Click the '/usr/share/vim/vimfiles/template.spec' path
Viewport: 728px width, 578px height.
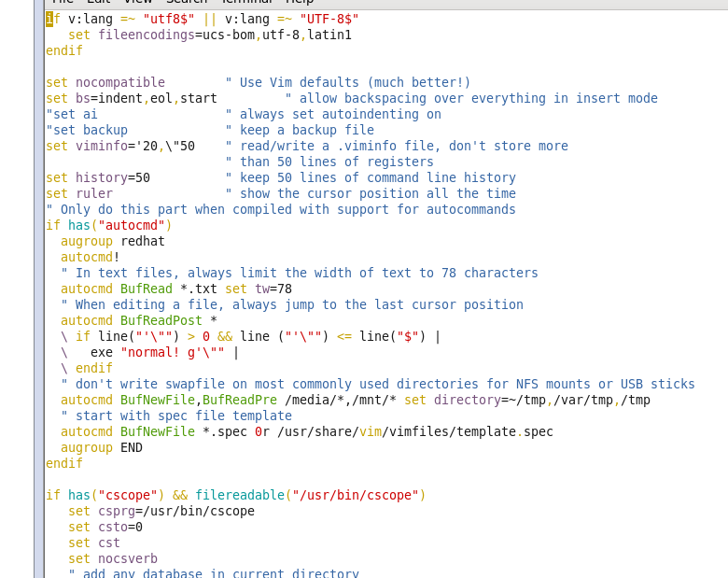tap(415, 431)
